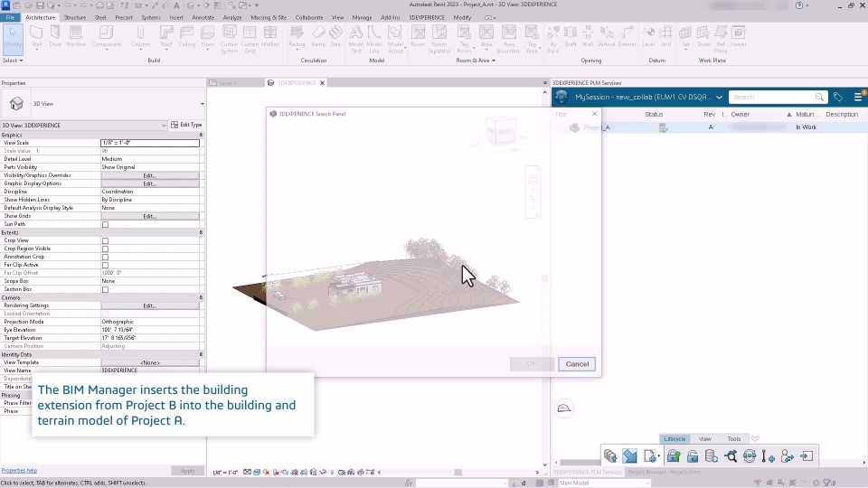Select the Grid datum tool

(x=666, y=36)
